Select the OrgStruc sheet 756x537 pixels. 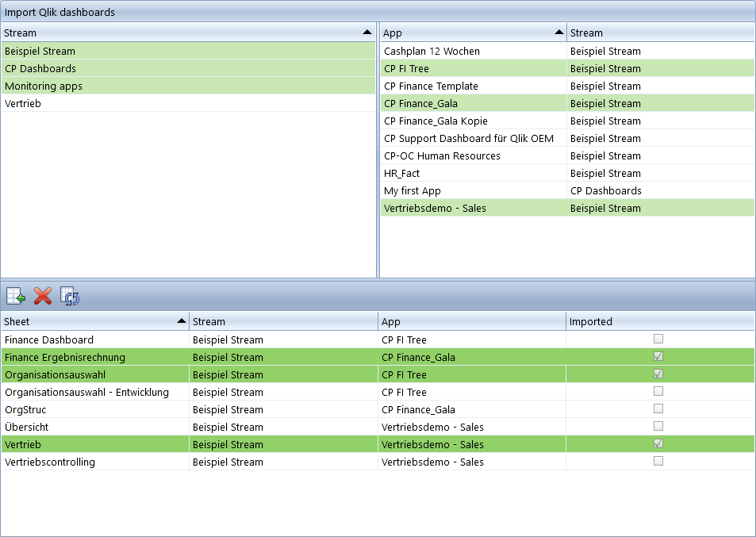378,409
